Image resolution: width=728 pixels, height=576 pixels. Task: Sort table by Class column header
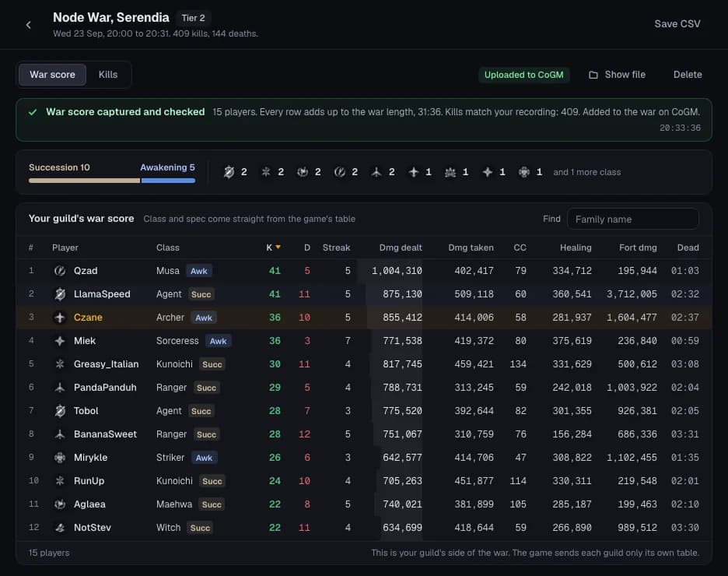167,248
